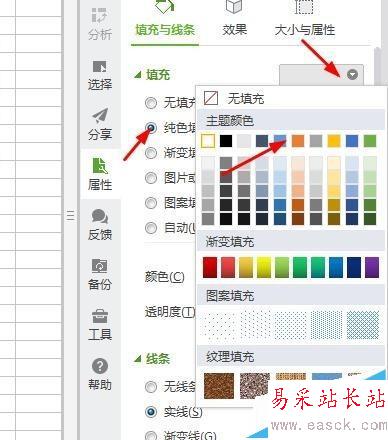Select the densest teal crosshatch pattern fill

point(363,325)
